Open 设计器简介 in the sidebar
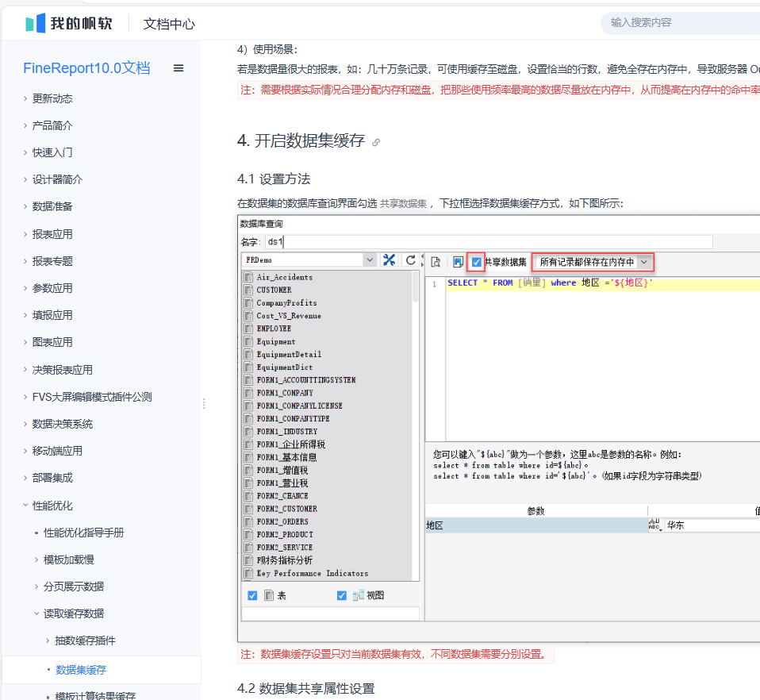760x700 pixels. 57,180
